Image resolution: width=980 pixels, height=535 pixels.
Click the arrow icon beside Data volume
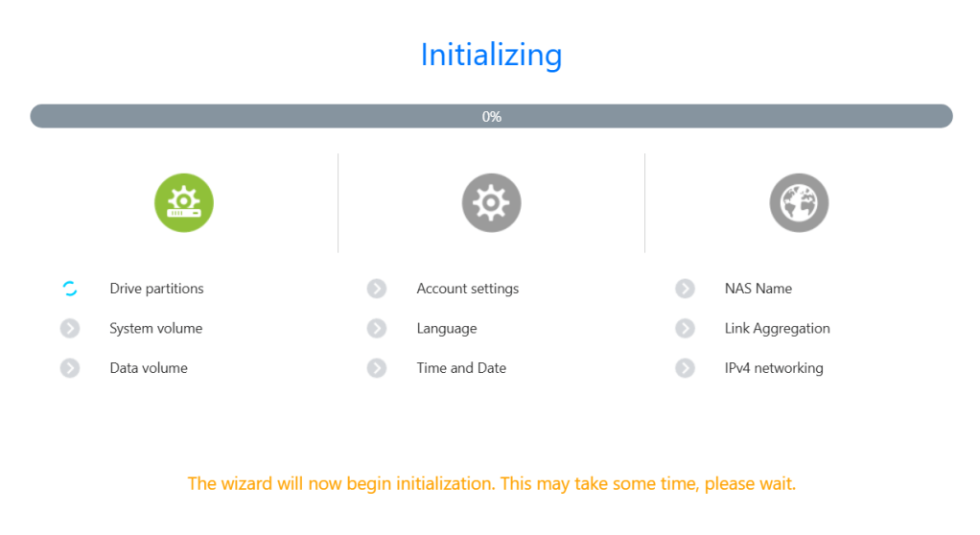70,368
